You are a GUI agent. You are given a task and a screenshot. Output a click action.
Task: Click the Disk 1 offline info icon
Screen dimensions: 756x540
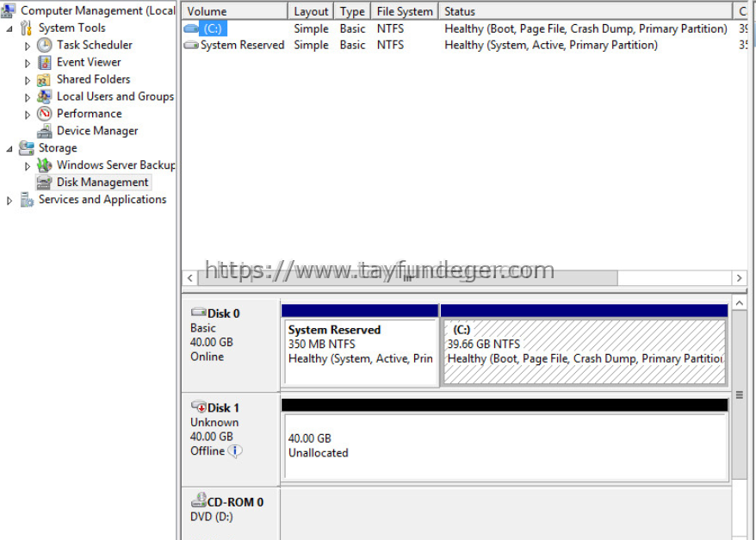pos(235,451)
